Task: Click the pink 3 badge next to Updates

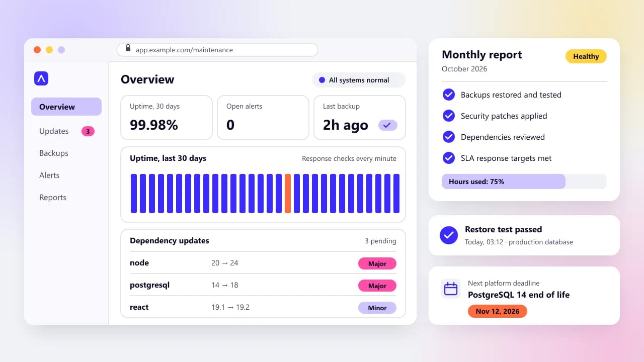Action: pyautogui.click(x=88, y=131)
